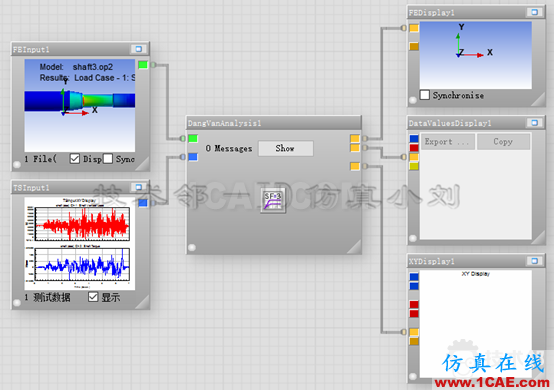Toggle the Disp checkbox in FEInput1
This screenshot has height=390, width=554.
tap(75, 159)
